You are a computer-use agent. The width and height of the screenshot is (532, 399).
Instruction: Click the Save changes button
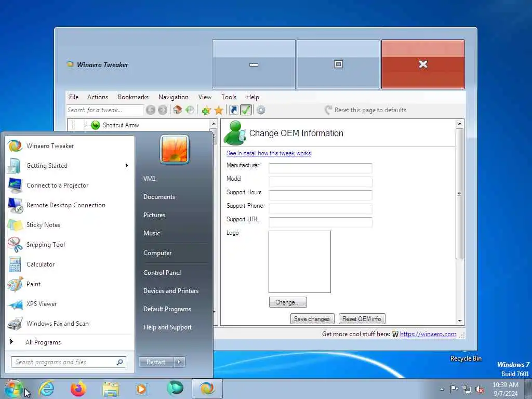(312, 319)
